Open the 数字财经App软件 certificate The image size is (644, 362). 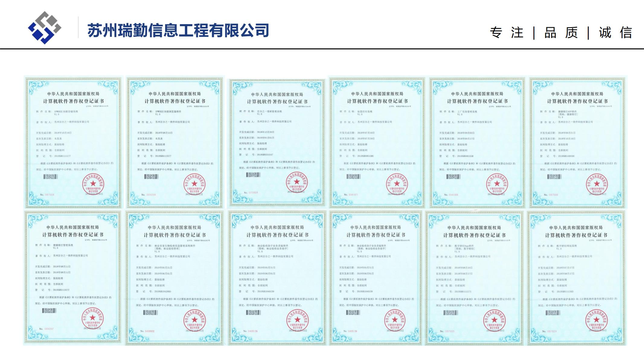pos(474,278)
